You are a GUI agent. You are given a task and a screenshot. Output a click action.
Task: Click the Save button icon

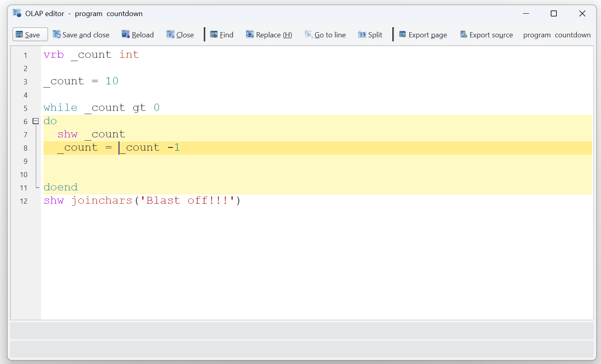coord(19,35)
